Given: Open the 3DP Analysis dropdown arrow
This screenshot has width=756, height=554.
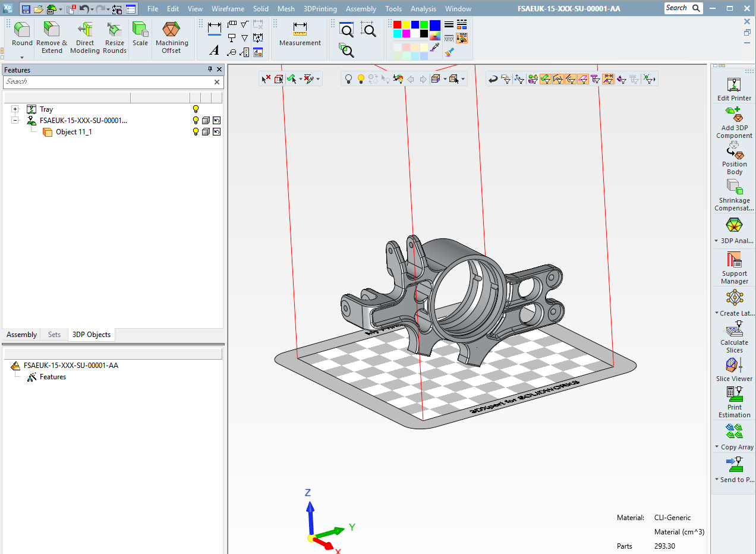Looking at the screenshot, I should click(x=717, y=241).
